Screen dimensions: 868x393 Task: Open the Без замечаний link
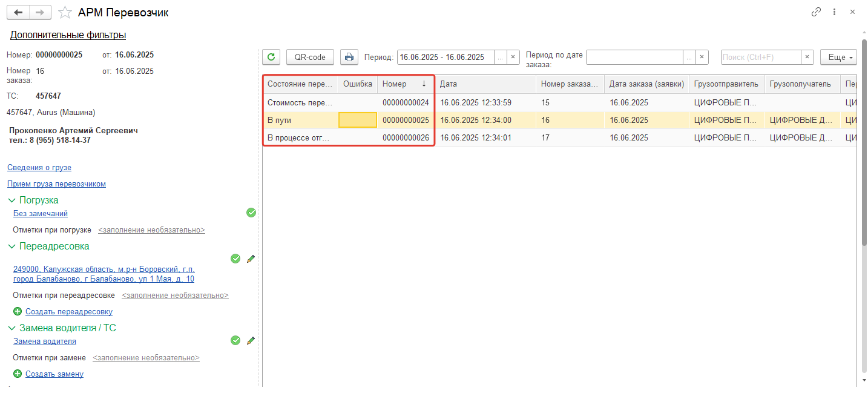tap(41, 214)
